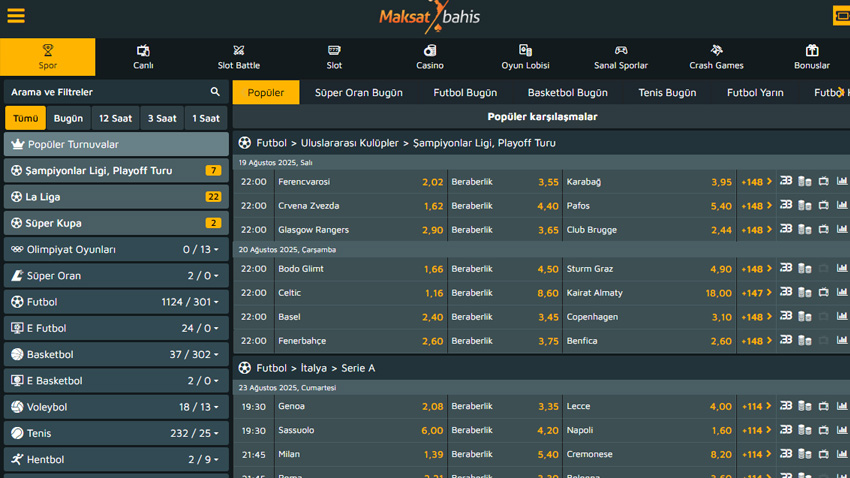This screenshot has width=850, height=478.
Task: Switch to Tenis Bugün tab
Action: (667, 93)
